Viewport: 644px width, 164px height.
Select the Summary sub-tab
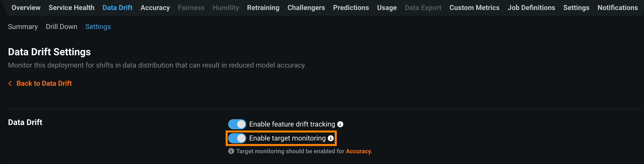tap(23, 27)
